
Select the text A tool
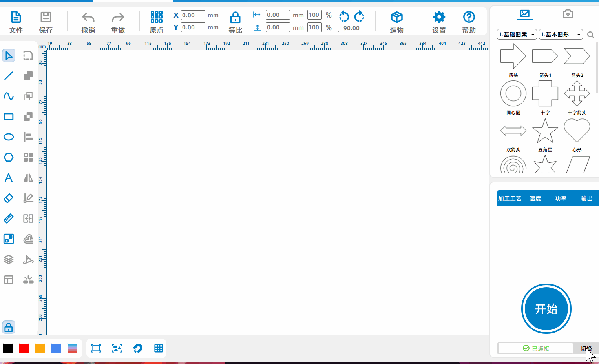coord(9,178)
